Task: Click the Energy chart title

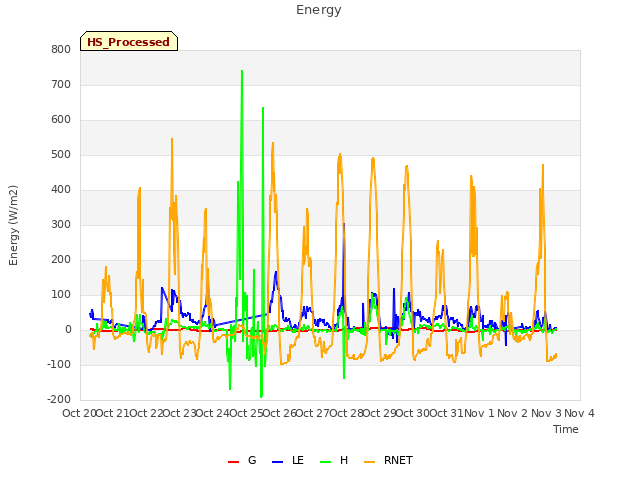Action: click(x=319, y=10)
